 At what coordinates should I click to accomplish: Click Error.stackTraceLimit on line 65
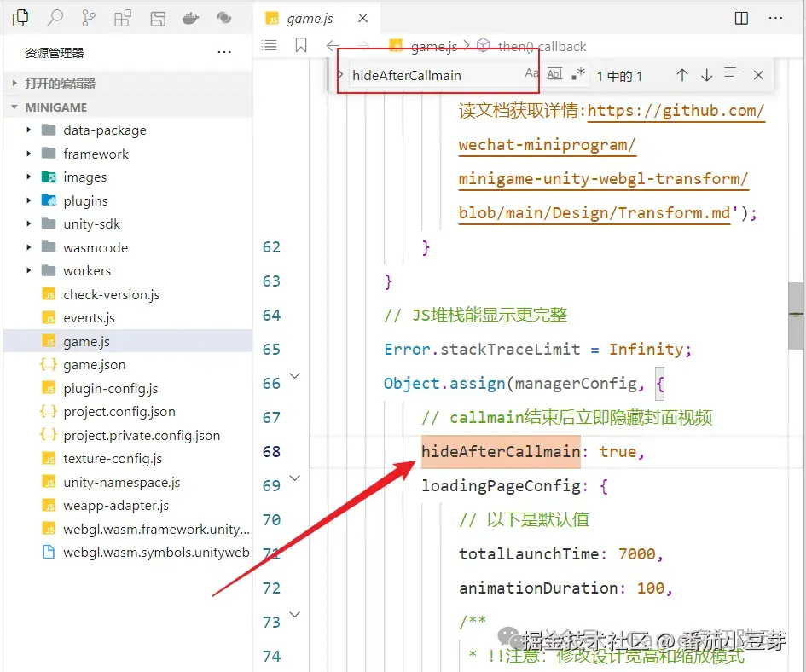[482, 350]
